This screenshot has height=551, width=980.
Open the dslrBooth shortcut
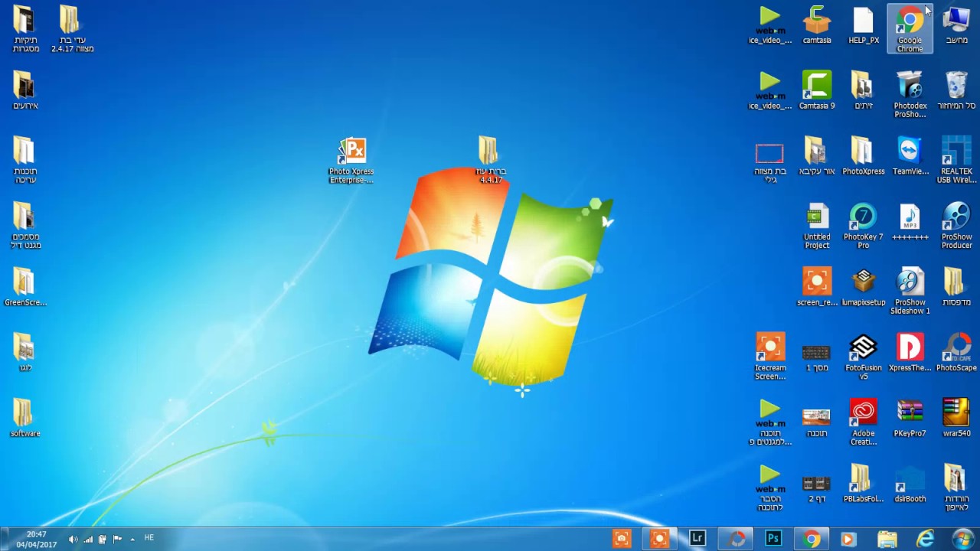[x=910, y=484]
